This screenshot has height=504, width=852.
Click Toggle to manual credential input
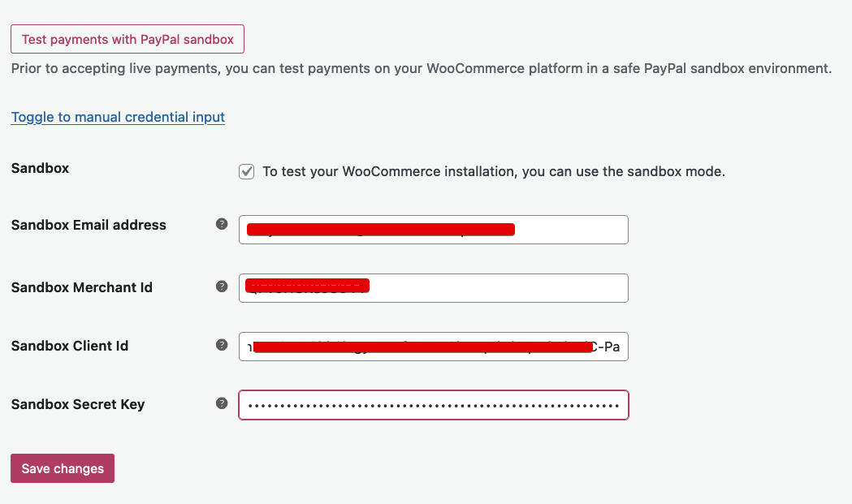117,117
